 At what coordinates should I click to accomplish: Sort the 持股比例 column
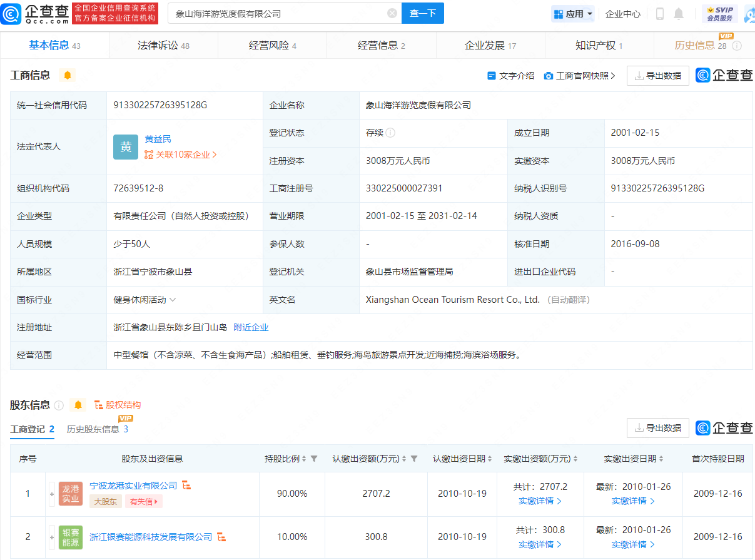click(x=304, y=459)
